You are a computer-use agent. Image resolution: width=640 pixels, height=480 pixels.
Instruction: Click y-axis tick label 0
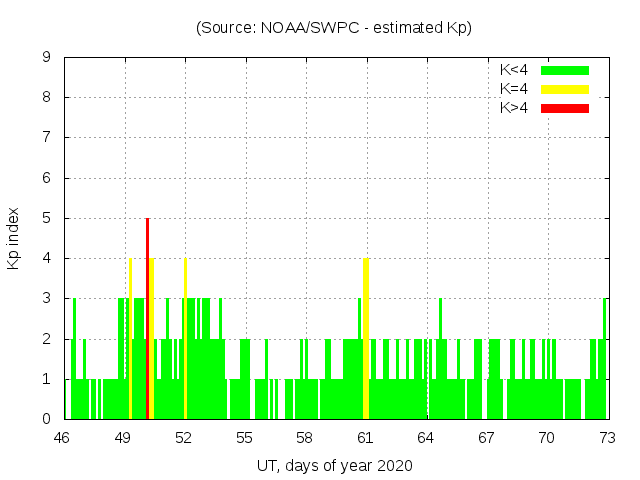[46, 419]
